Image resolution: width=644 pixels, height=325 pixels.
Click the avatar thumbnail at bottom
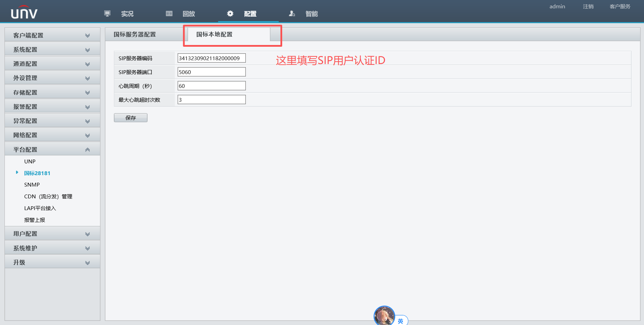click(384, 316)
